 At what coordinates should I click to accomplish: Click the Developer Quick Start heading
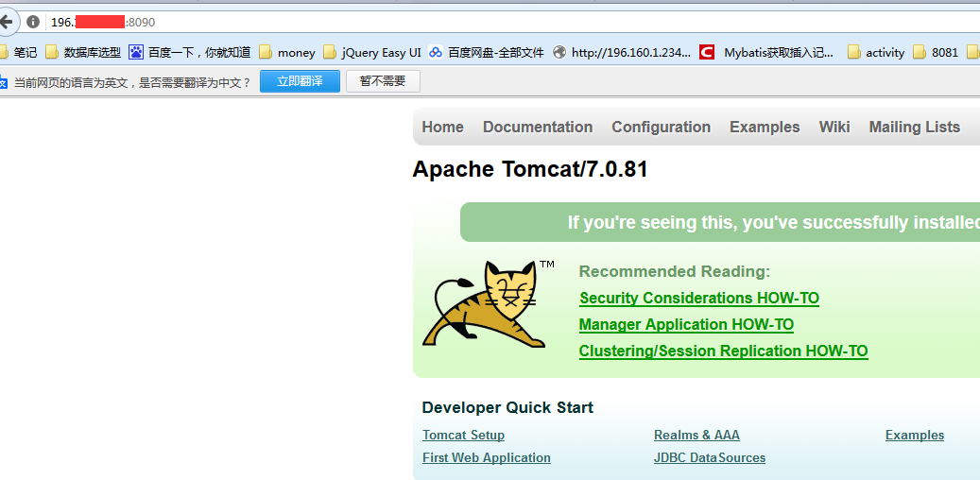[507, 408]
